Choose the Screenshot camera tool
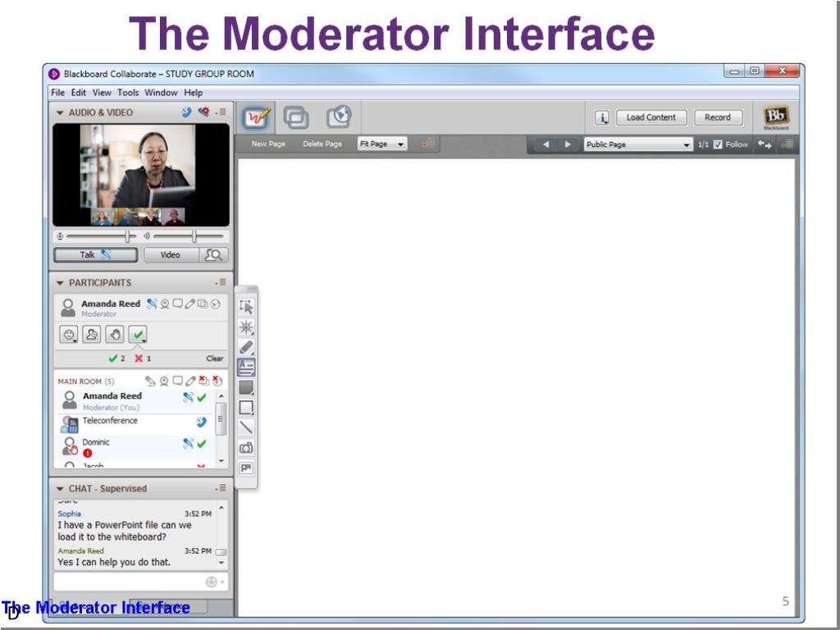The width and height of the screenshot is (840, 630). click(x=246, y=448)
